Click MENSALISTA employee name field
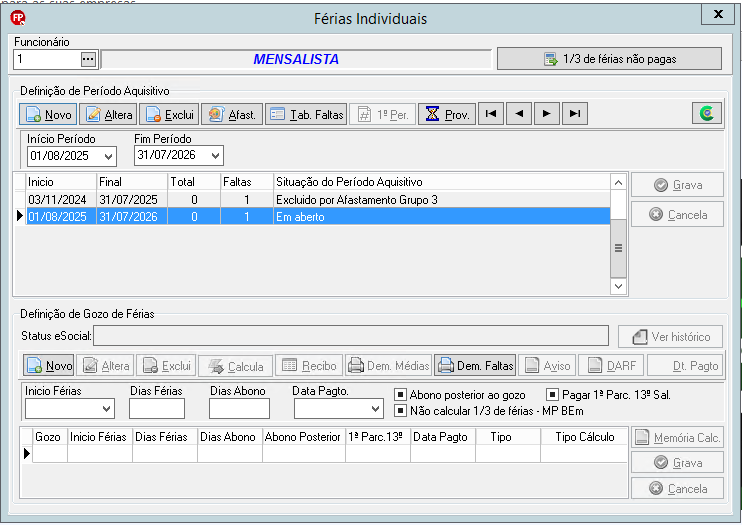This screenshot has height=525, width=742. [x=296, y=59]
